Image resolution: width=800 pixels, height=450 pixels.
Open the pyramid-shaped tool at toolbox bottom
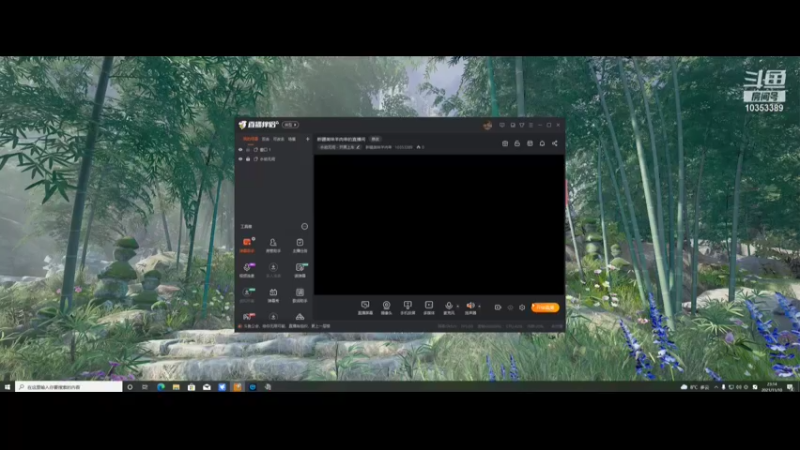pos(299,316)
